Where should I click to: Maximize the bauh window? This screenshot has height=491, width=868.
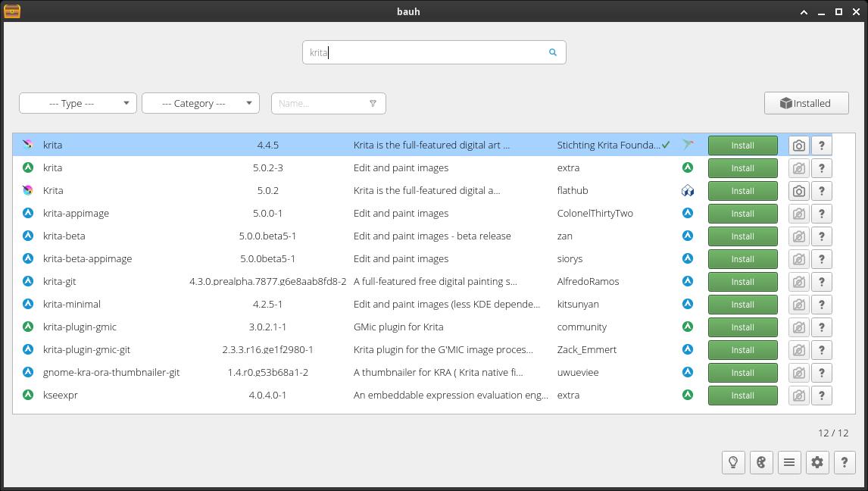pos(838,11)
